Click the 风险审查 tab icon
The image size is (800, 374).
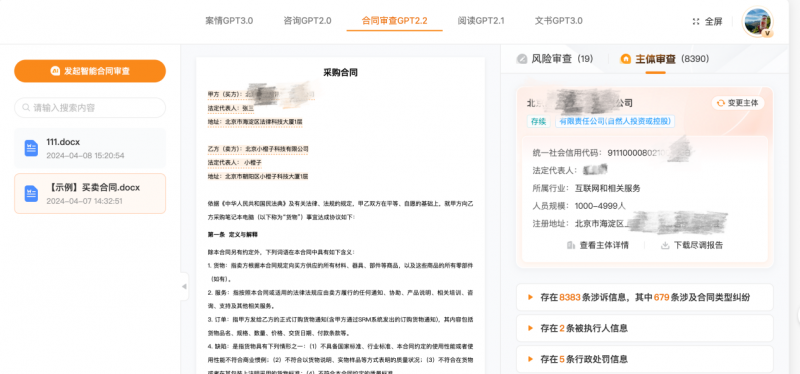pyautogui.click(x=521, y=59)
